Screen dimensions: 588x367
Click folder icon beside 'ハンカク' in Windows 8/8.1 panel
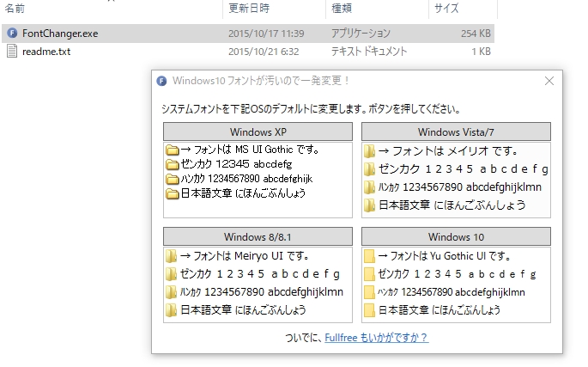171,292
